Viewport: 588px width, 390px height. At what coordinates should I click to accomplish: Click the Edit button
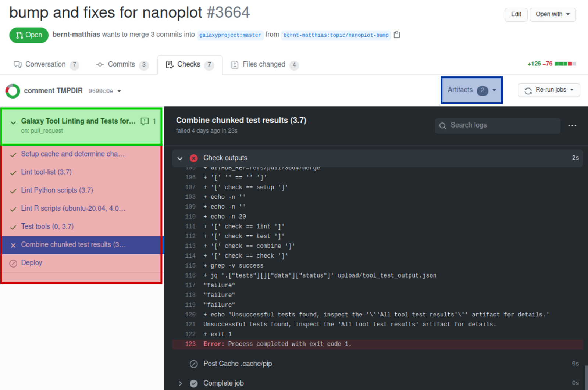coord(516,14)
